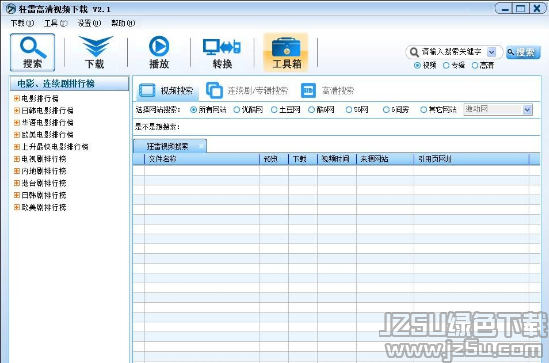Screen dimensions: 549x363
Task: Sort by 预览 column header
Action: click(x=274, y=159)
